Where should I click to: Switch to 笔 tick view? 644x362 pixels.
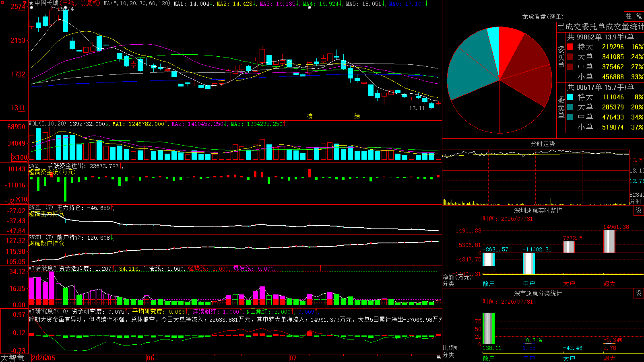tap(639, 16)
